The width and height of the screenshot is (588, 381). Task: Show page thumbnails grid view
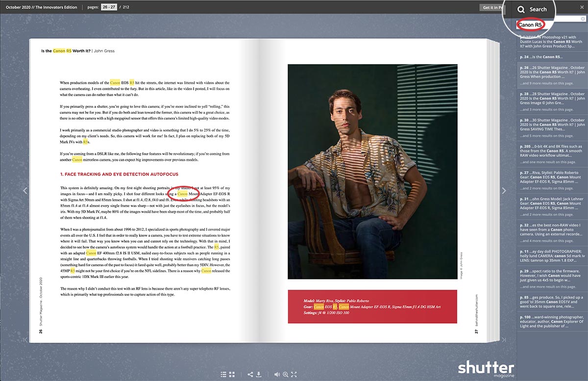pos(232,375)
